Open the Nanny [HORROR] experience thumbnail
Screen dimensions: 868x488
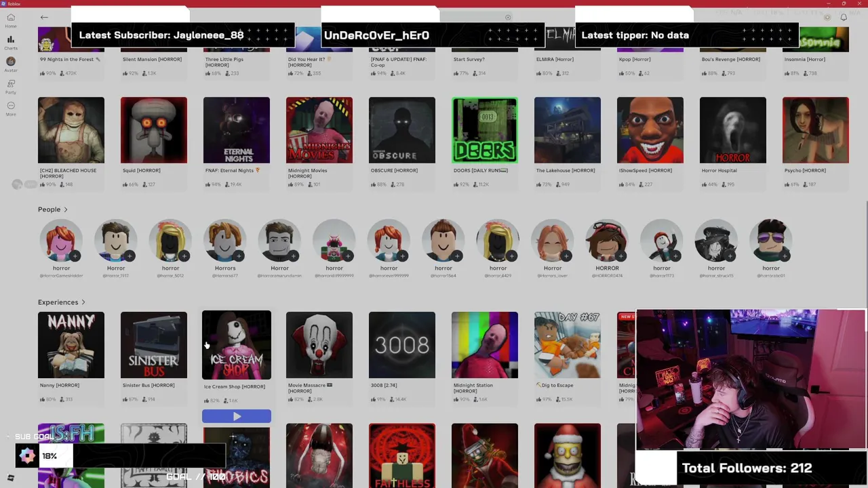[71, 345]
